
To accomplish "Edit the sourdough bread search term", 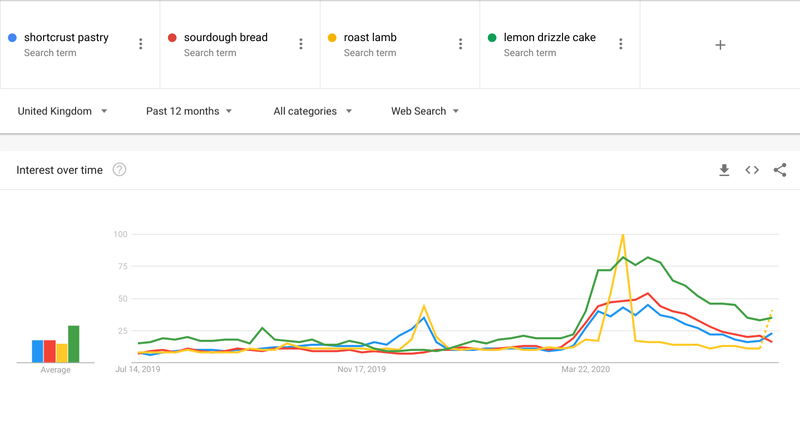I will [226, 37].
